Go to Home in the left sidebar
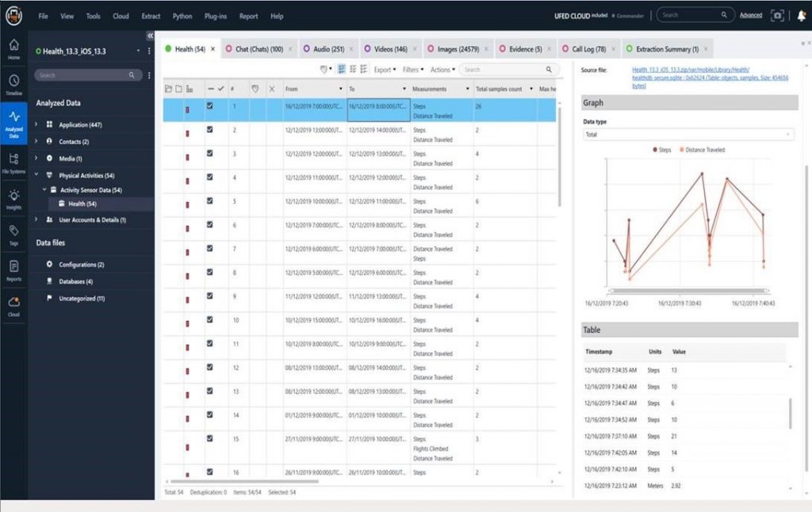Viewport: 812px width, 512px height. (x=13, y=48)
